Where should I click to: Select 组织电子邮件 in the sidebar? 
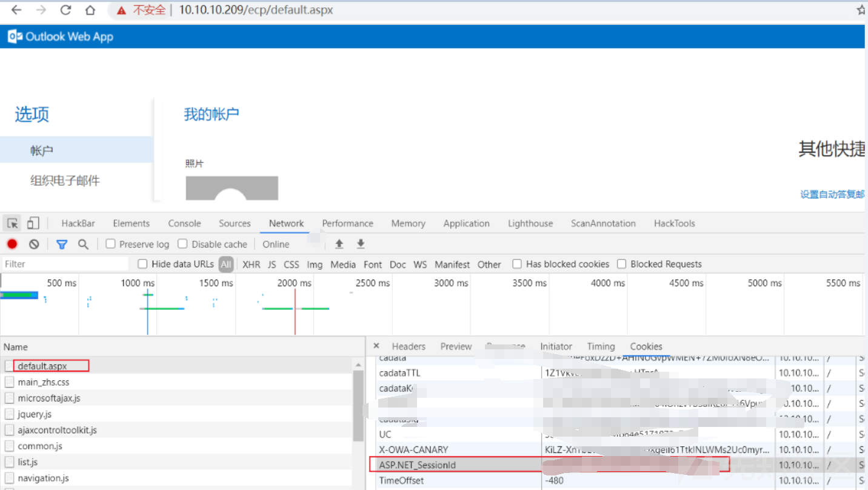pos(65,180)
